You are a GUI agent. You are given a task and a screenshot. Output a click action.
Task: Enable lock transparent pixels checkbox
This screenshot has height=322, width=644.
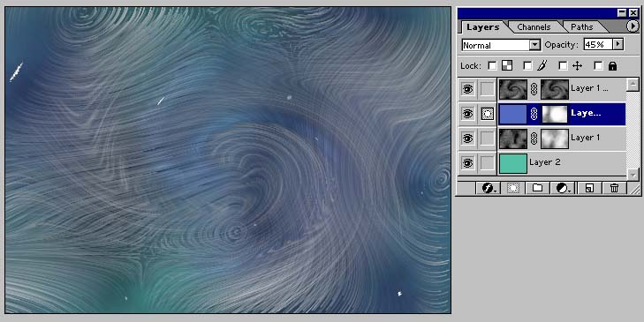[x=492, y=65]
